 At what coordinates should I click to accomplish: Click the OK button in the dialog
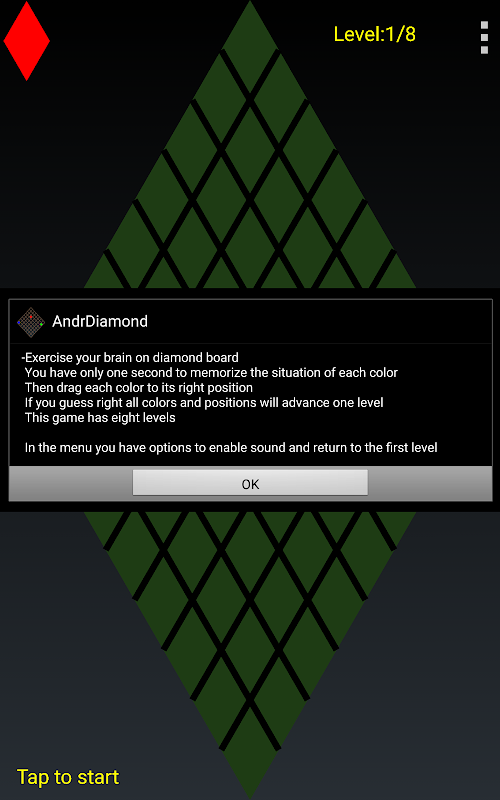click(250, 483)
